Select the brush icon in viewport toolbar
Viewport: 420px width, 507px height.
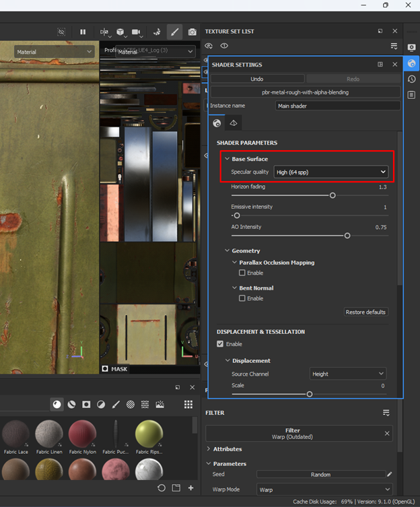pyautogui.click(x=174, y=32)
